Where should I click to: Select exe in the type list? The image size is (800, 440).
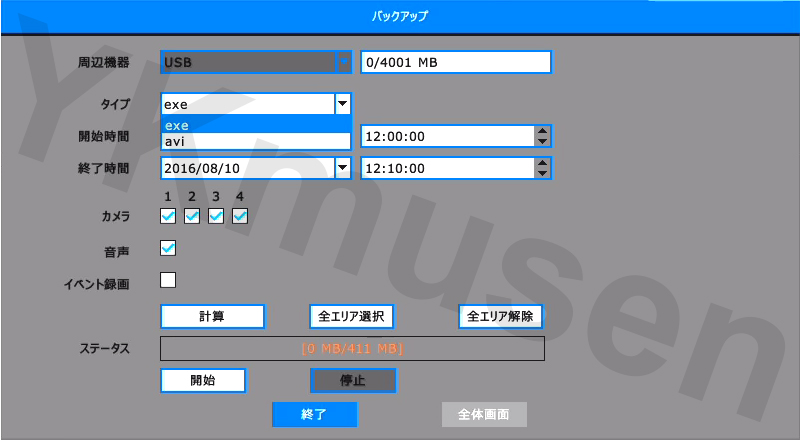[256, 125]
